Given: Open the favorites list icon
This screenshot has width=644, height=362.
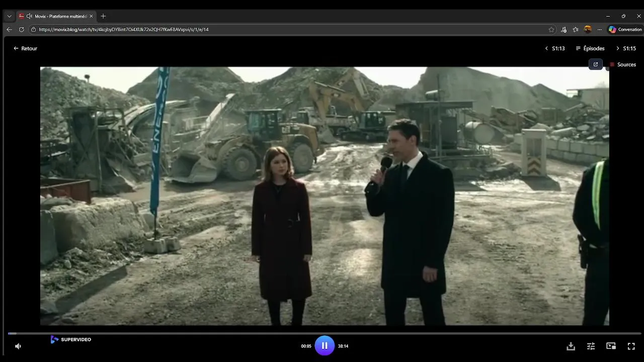Looking at the screenshot, I should click(576, 30).
